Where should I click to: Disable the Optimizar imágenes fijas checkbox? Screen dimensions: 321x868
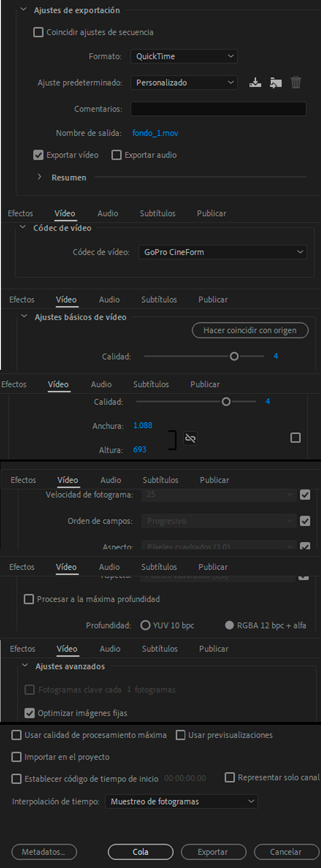(x=29, y=713)
